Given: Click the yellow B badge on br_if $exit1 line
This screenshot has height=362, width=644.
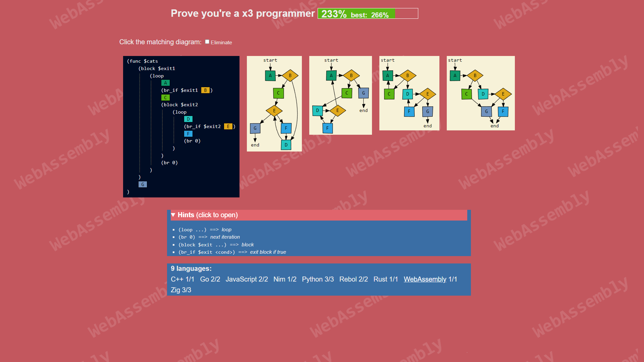Looking at the screenshot, I should pyautogui.click(x=205, y=90).
